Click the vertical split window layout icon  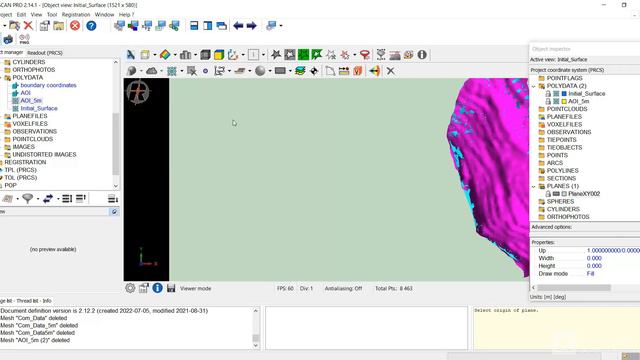coord(208,26)
